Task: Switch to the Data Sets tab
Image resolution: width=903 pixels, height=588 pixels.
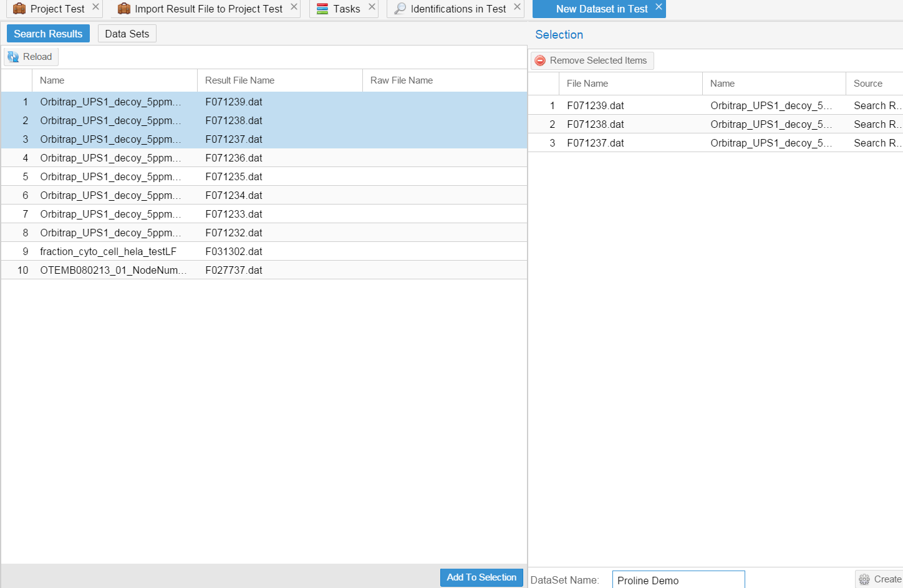Action: click(127, 34)
